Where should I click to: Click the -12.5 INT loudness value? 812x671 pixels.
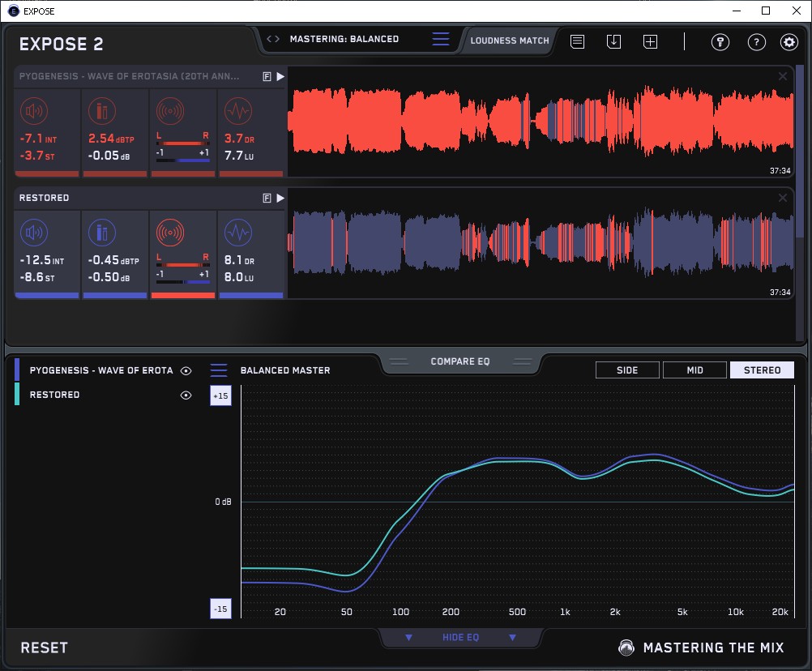pos(42,260)
